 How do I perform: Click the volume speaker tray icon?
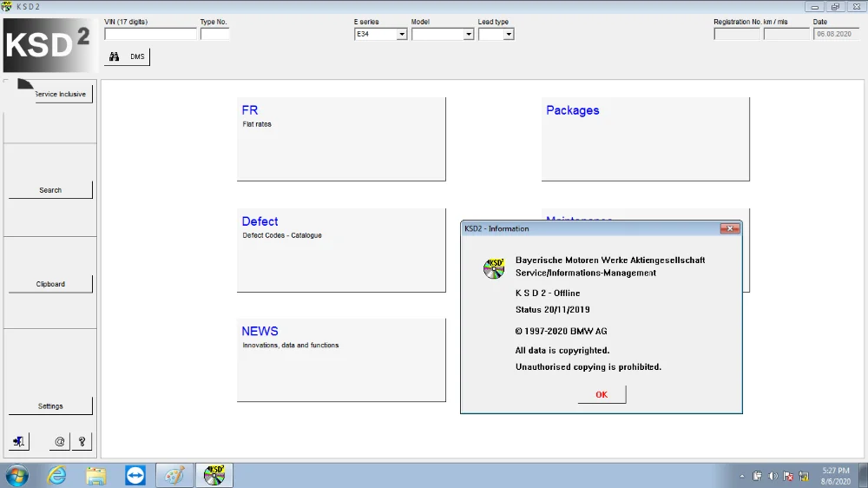(773, 477)
